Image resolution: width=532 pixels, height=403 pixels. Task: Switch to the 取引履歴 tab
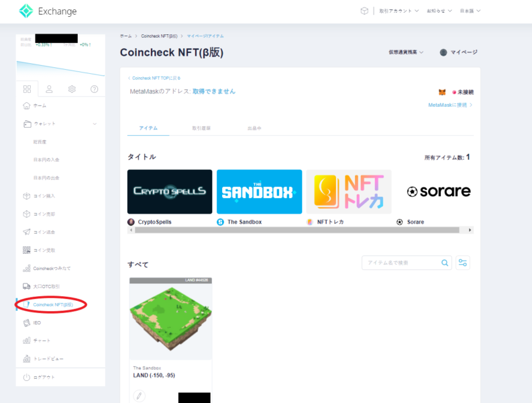click(x=201, y=128)
